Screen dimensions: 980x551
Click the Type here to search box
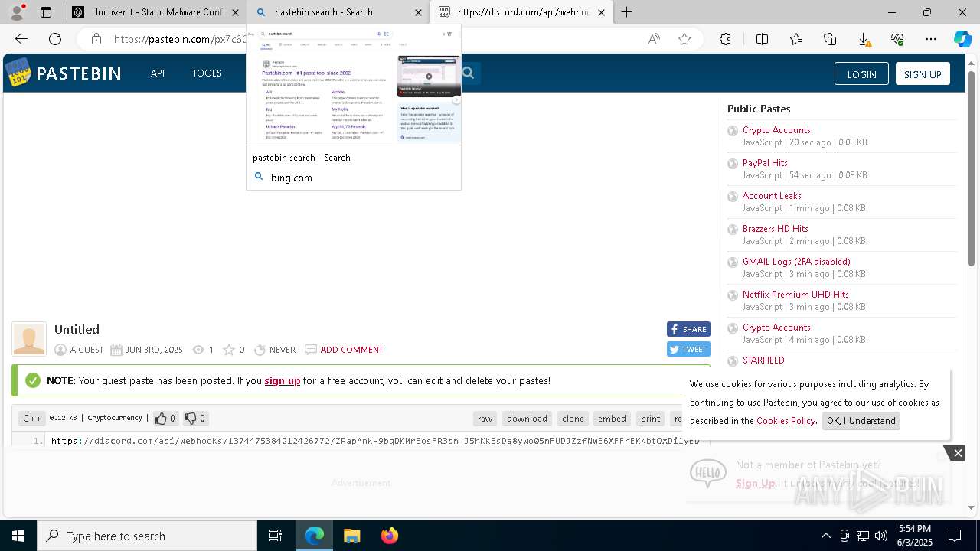click(x=147, y=536)
